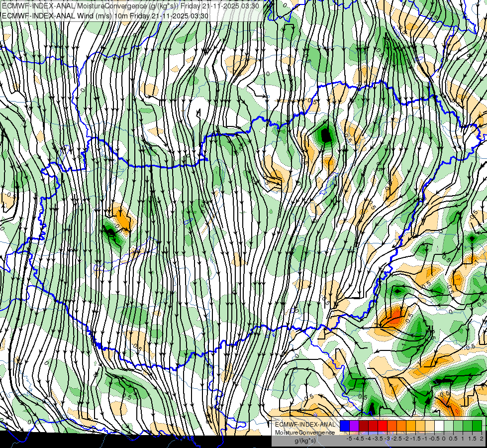This screenshot has height=448, width=487.
Task: Pick the green swatch between 0.5 and 1
Action: [458, 426]
